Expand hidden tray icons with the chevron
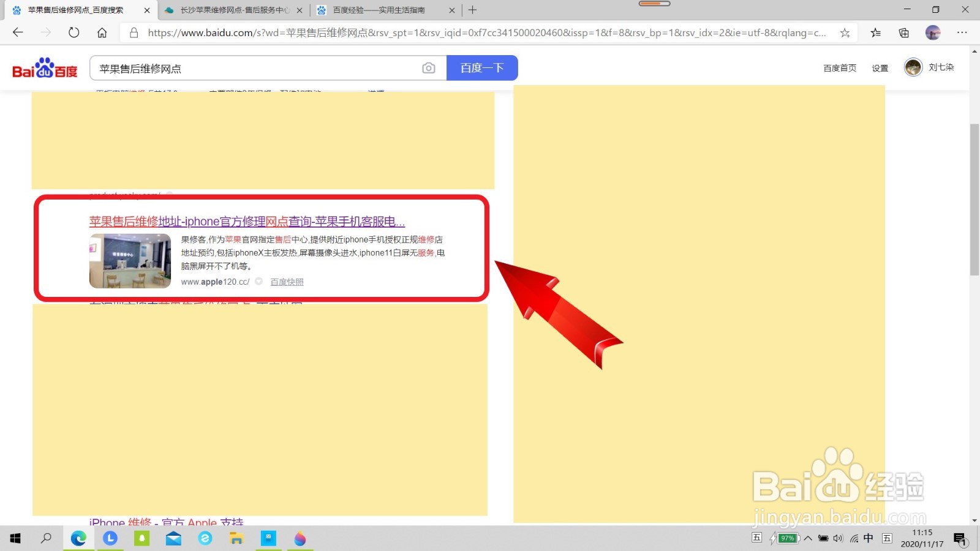 pos(808,538)
